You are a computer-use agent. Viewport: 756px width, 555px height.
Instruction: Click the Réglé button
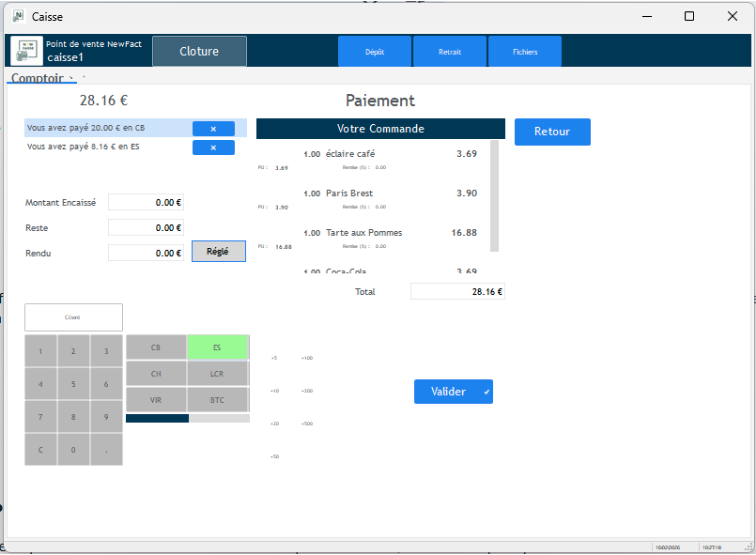(219, 251)
